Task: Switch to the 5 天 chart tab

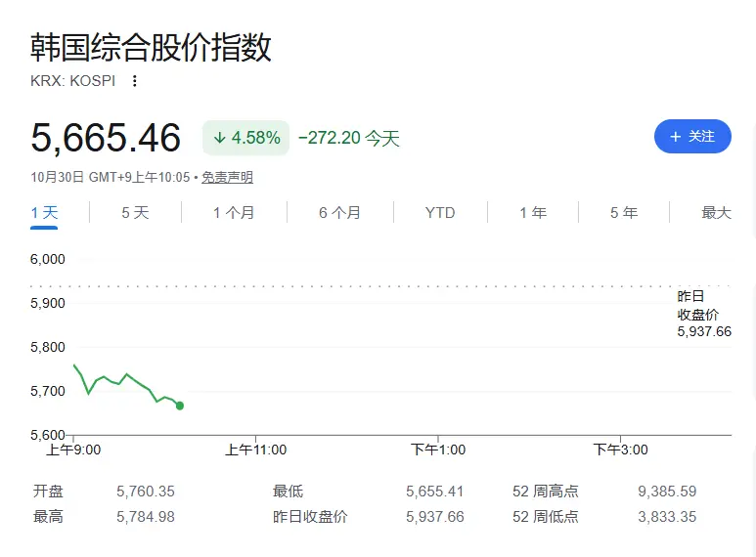Action: tap(135, 212)
